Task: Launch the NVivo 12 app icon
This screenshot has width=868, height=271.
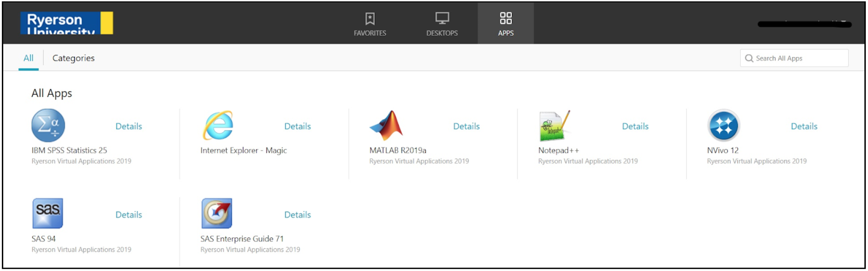Action: (x=723, y=125)
